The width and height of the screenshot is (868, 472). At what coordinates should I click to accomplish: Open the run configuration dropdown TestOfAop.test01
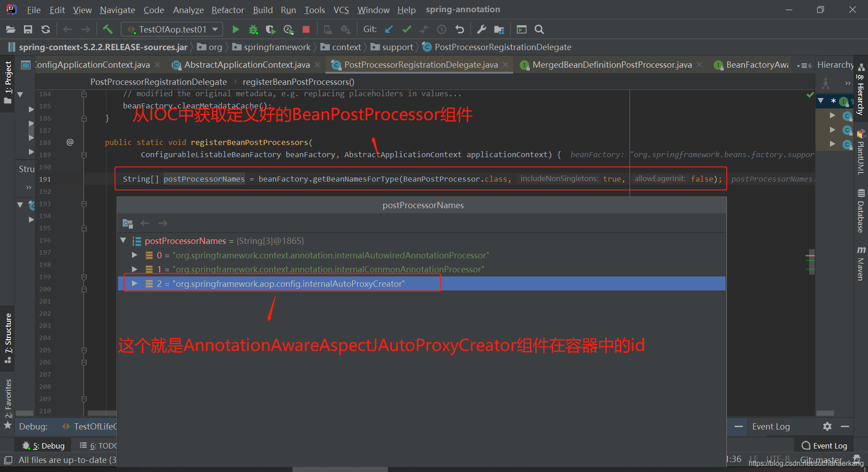(172, 29)
